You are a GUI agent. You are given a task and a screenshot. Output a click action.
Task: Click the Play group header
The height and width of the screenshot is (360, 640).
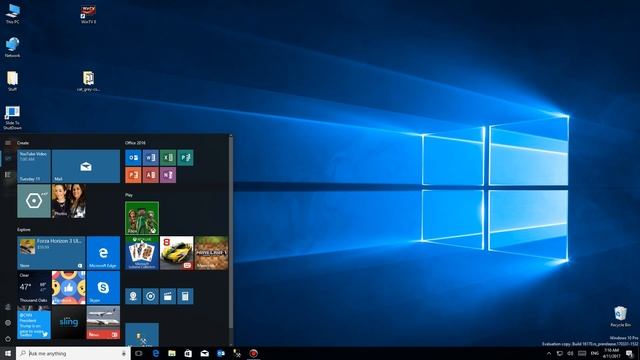[x=129, y=195]
